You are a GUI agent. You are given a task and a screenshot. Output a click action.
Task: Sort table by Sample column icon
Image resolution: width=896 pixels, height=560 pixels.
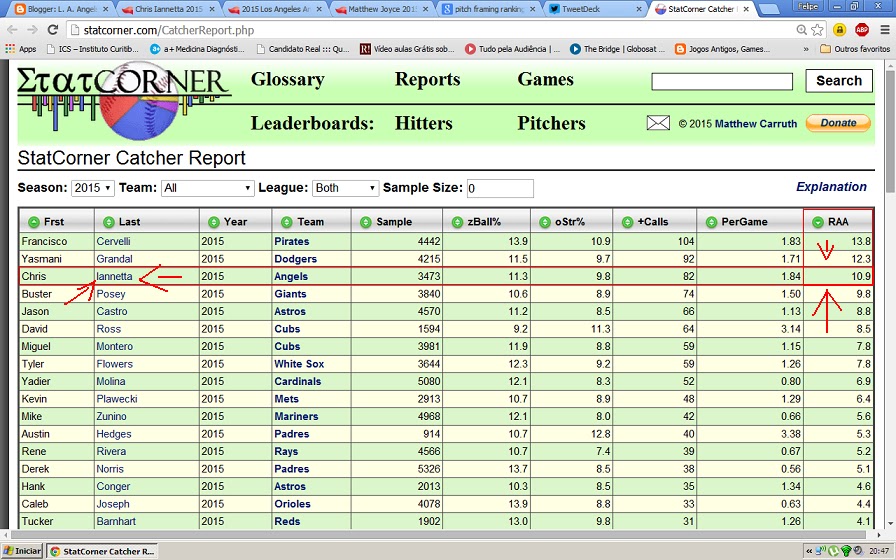tap(366, 222)
